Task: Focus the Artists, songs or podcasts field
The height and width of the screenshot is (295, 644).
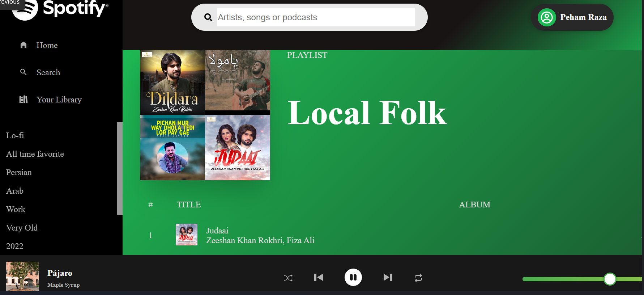Action: click(315, 17)
